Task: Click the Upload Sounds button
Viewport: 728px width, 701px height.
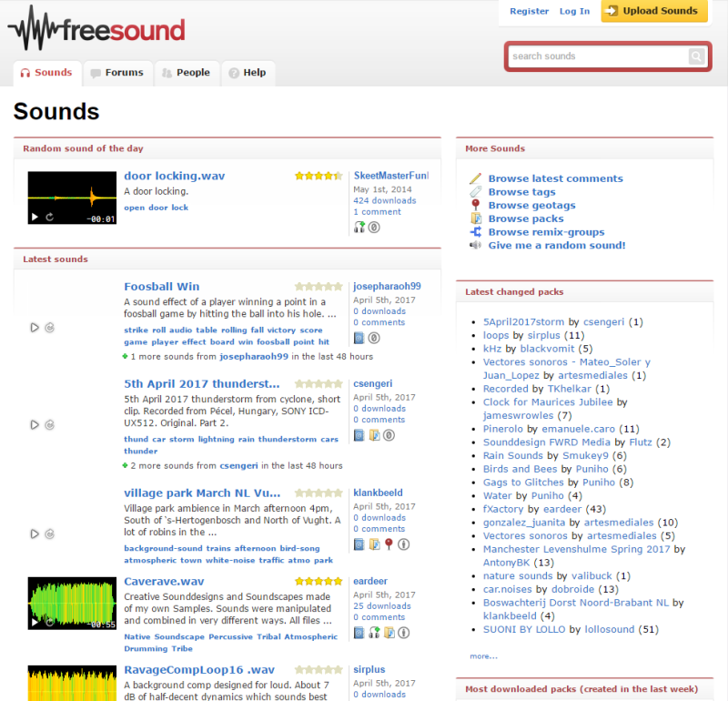Action: 653,12
